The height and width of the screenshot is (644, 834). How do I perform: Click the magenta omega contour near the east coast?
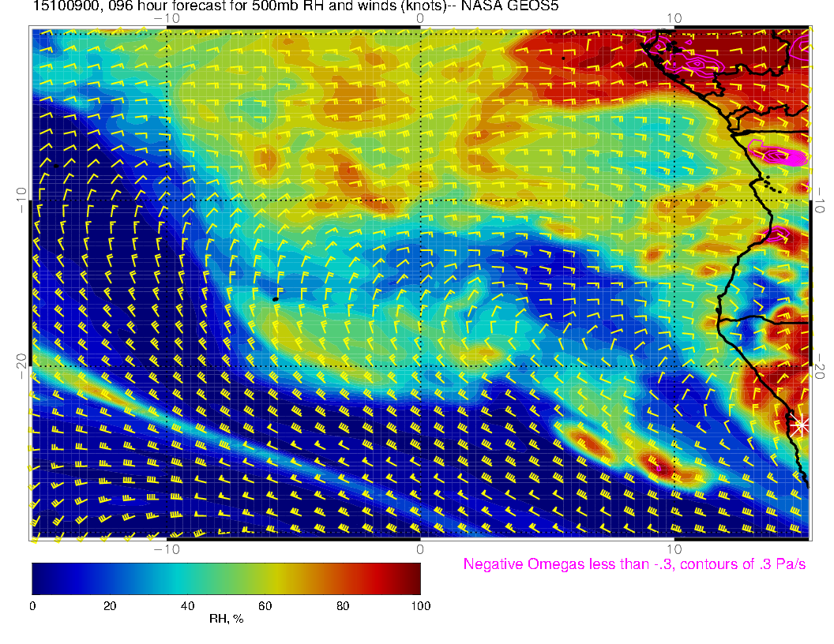click(780, 155)
